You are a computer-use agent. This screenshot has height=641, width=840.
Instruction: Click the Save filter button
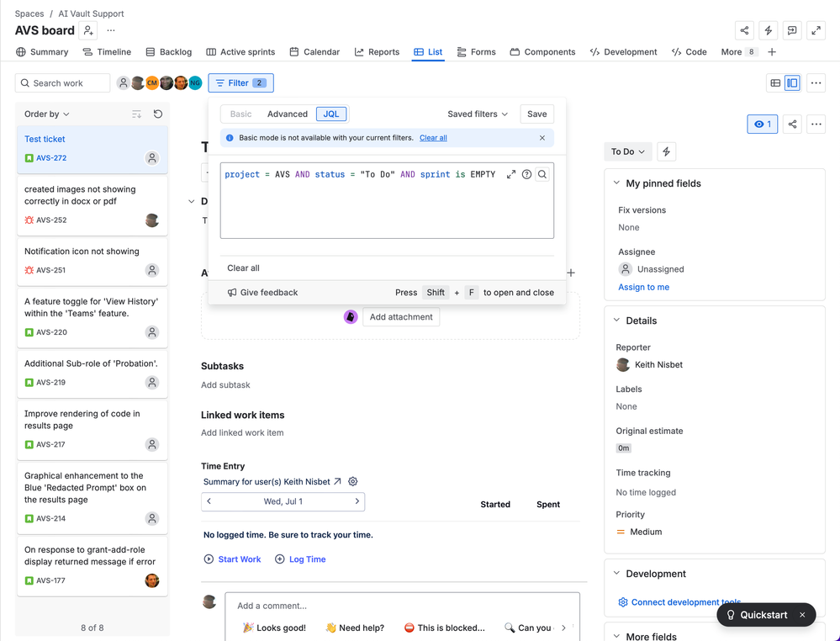[x=536, y=114]
